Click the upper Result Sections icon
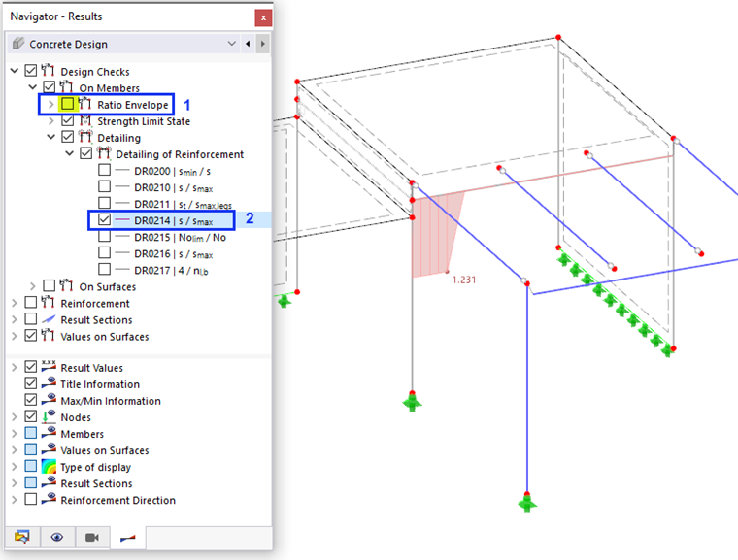Screen dimensions: 738x560 49,319
